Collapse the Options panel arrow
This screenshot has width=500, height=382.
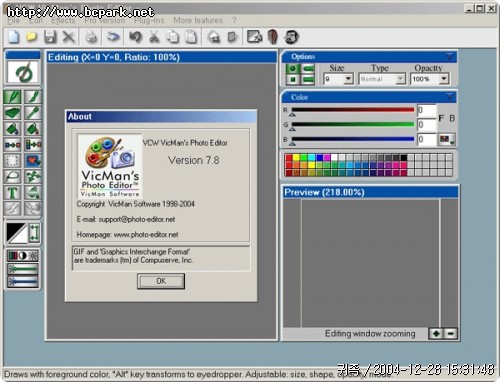(x=449, y=57)
